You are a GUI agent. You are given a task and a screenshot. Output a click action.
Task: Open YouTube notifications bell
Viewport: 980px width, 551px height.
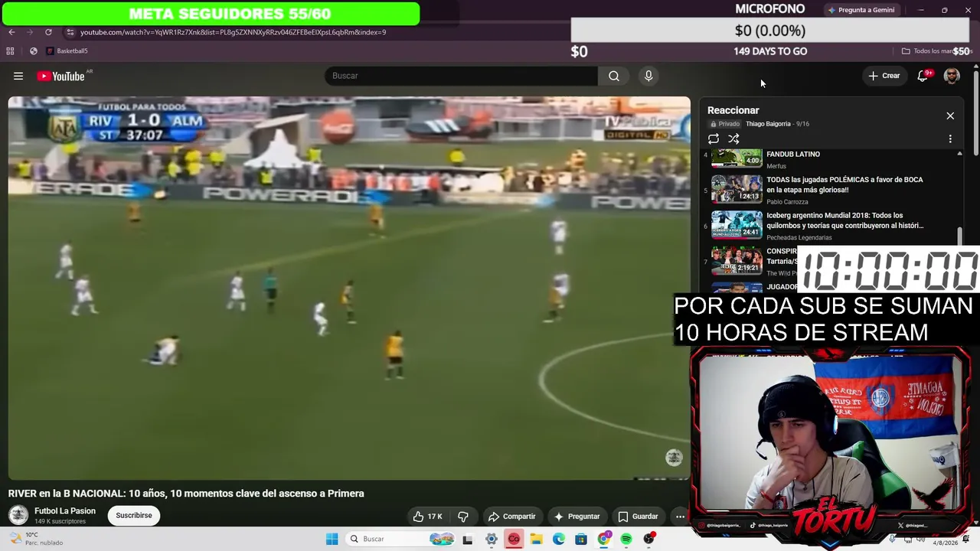point(923,76)
